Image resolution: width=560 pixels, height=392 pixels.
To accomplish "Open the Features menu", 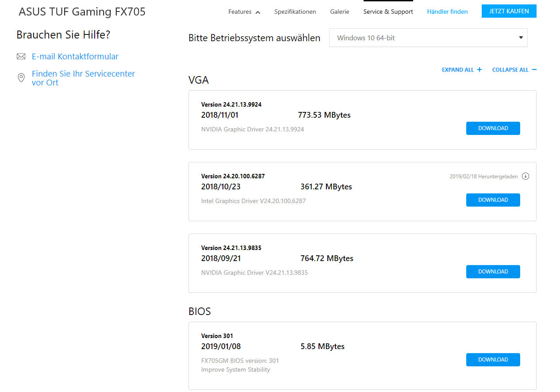I will [x=244, y=12].
